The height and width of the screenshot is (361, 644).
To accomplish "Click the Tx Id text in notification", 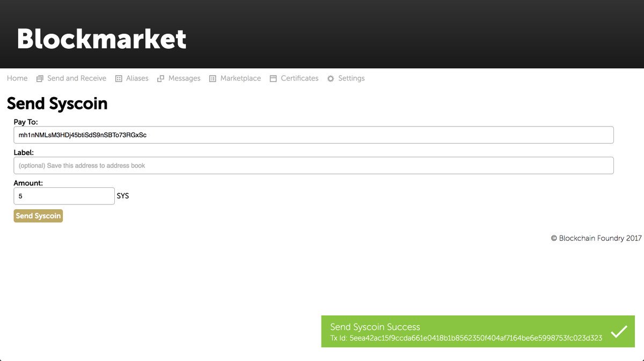I will coord(466,338).
